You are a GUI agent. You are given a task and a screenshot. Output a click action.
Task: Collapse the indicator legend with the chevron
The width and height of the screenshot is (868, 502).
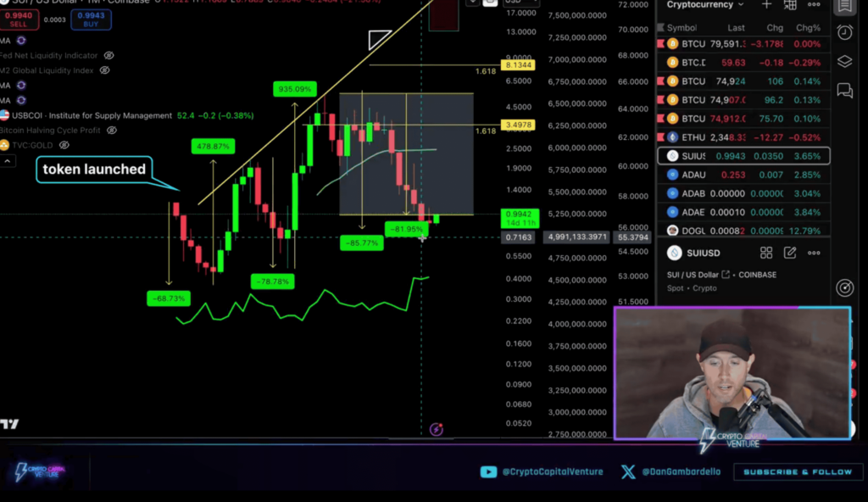tap(8, 161)
